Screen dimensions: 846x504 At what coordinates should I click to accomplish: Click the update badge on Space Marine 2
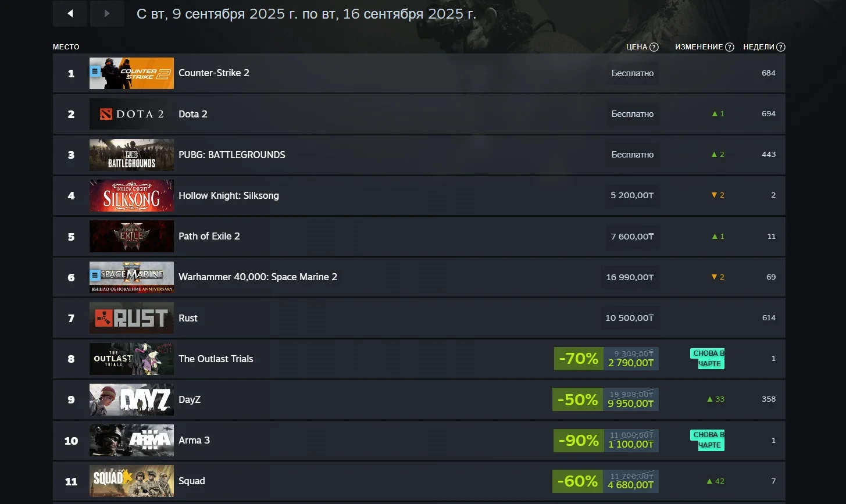tap(95, 275)
